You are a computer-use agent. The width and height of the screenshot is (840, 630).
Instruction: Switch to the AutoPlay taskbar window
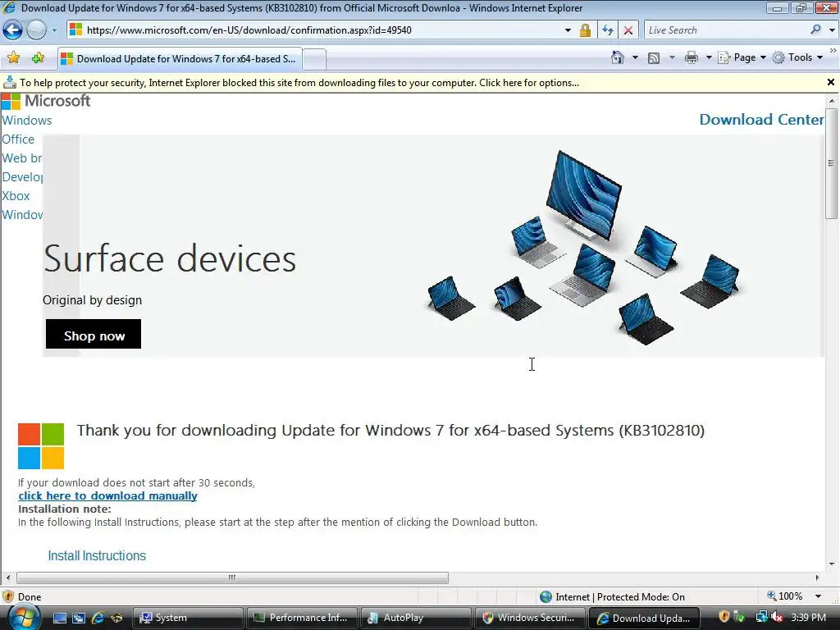pos(416,618)
